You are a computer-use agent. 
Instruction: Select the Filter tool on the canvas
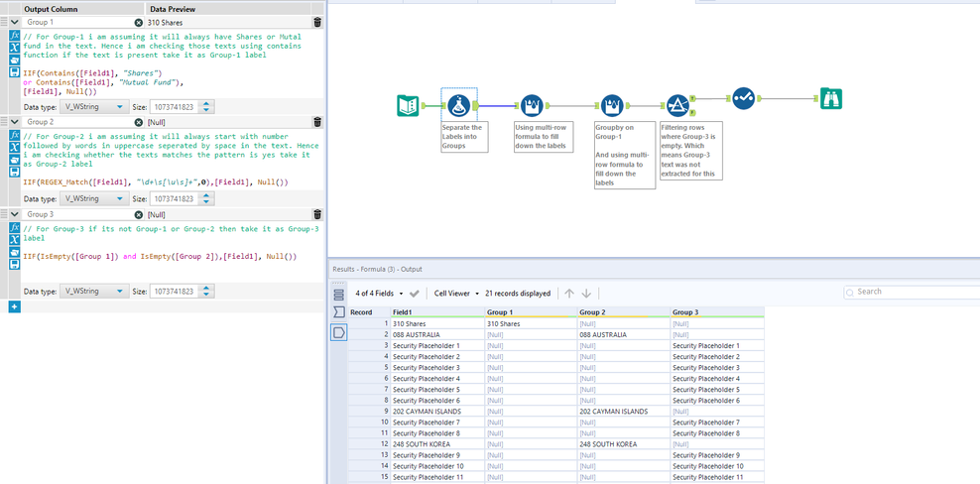678,105
